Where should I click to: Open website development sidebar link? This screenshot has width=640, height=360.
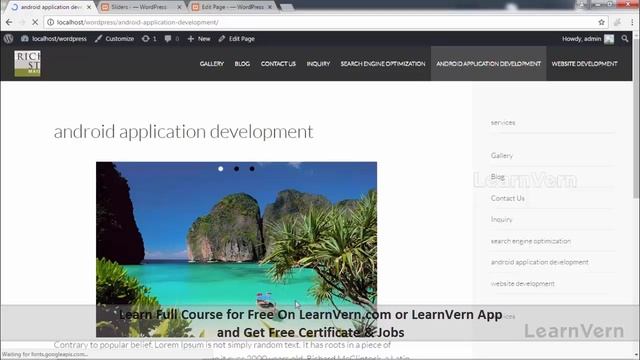point(522,284)
